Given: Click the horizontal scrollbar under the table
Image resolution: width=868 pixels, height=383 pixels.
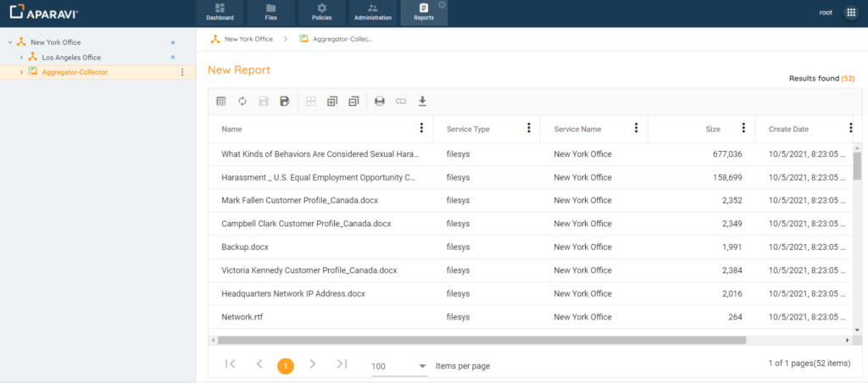Looking at the screenshot, I should point(481,340).
